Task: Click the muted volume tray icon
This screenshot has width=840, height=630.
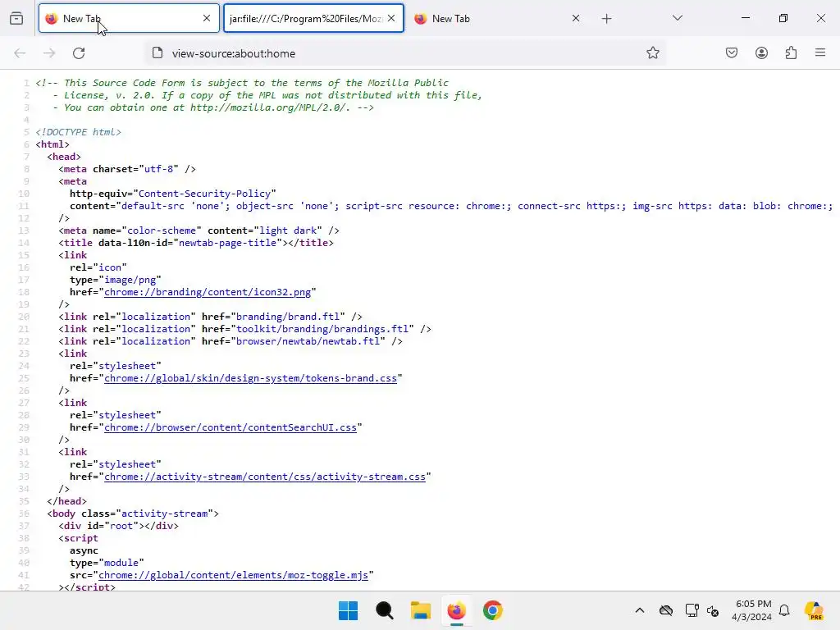Action: pos(713,610)
